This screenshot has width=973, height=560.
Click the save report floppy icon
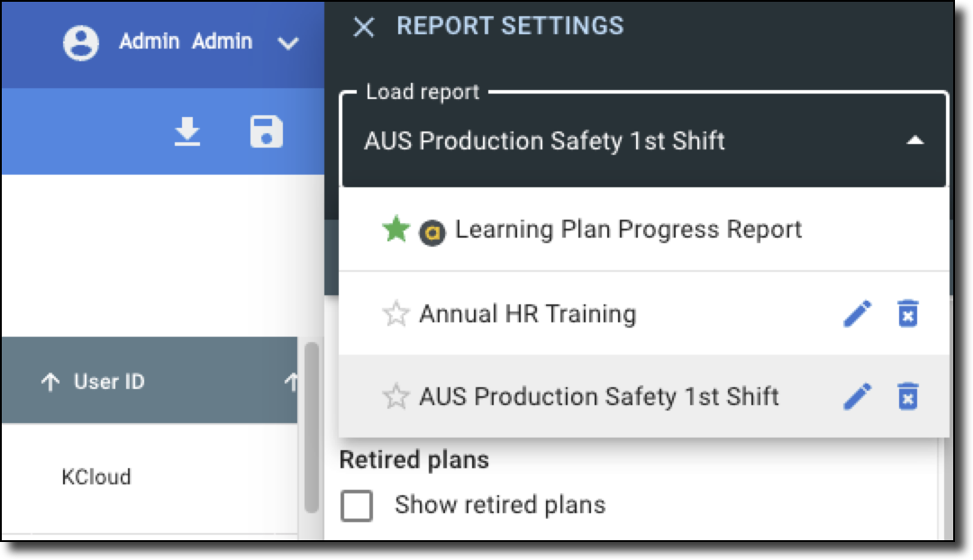pyautogui.click(x=266, y=132)
